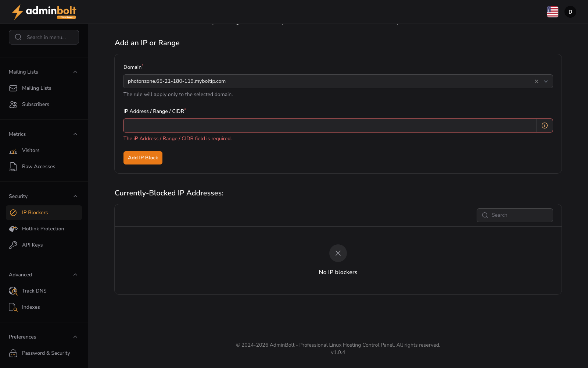Click the 'Add an IP or Range' heading
The image size is (588, 368).
pyautogui.click(x=147, y=43)
